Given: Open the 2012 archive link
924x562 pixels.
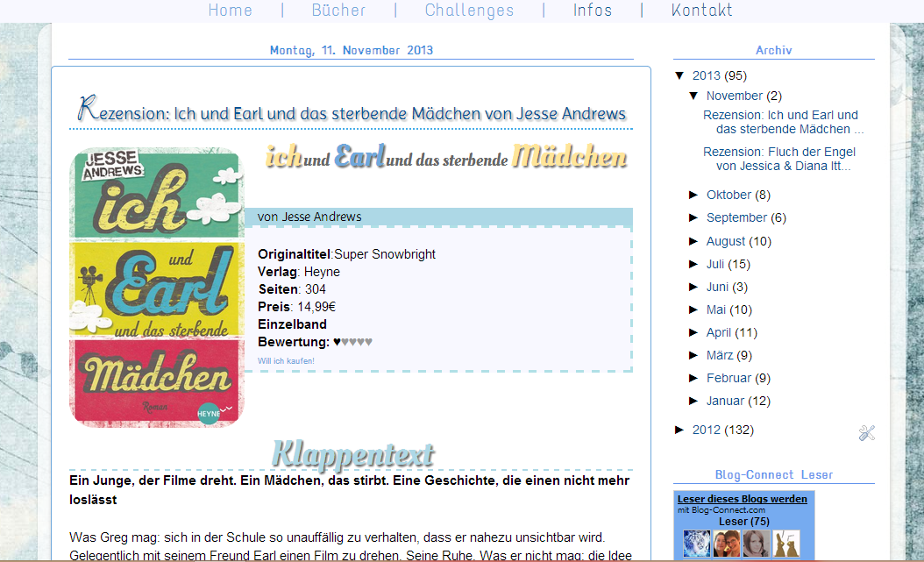Looking at the screenshot, I should point(706,430).
